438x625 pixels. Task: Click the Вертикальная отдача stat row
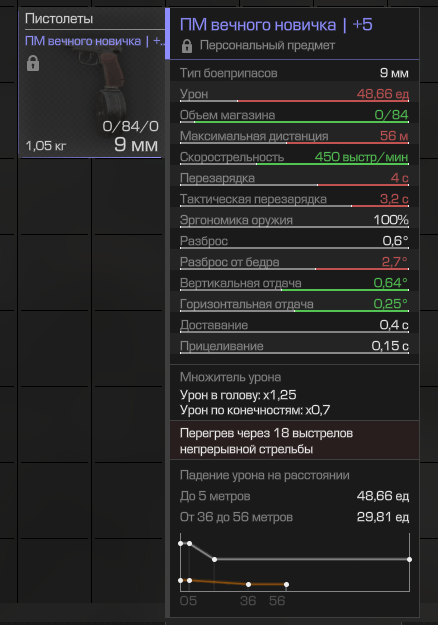[294, 283]
